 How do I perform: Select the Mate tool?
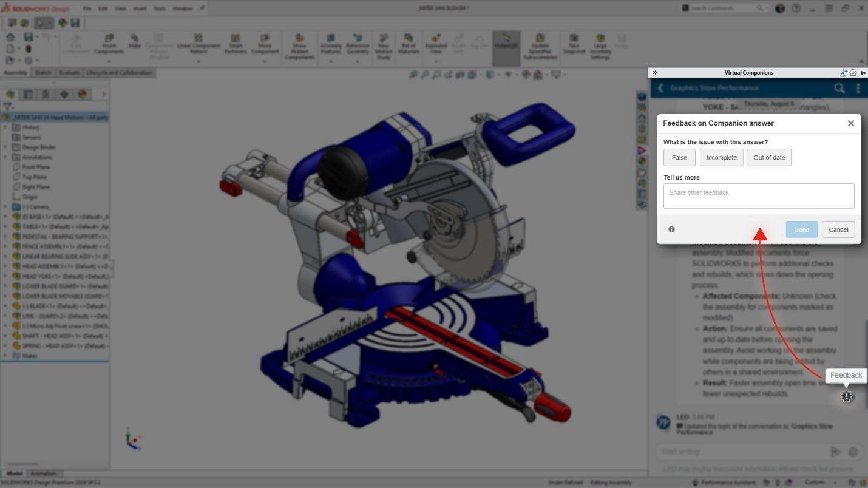pos(135,41)
